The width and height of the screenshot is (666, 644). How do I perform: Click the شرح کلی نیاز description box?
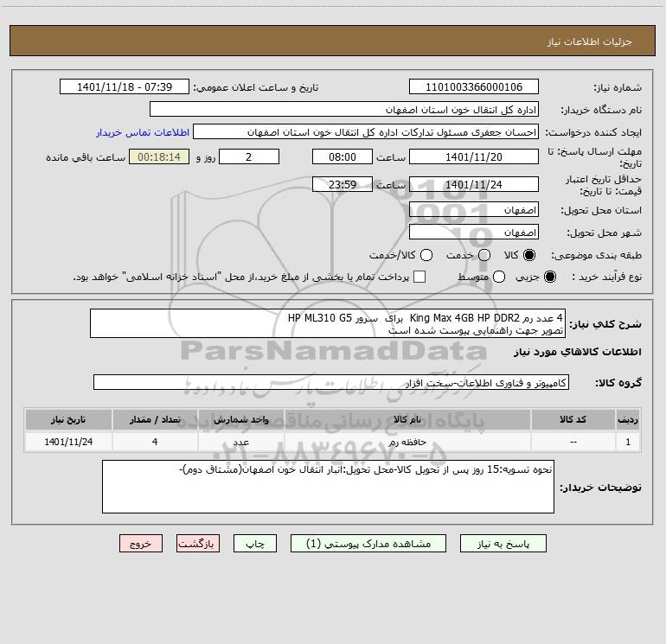328,324
